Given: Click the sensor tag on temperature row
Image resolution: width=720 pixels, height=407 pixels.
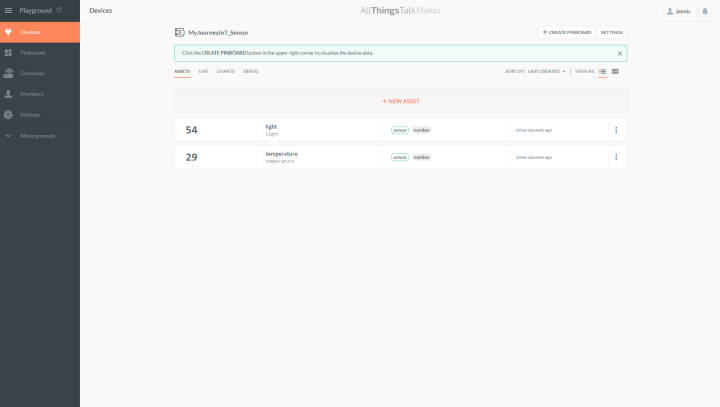Looking at the screenshot, I should [x=399, y=157].
